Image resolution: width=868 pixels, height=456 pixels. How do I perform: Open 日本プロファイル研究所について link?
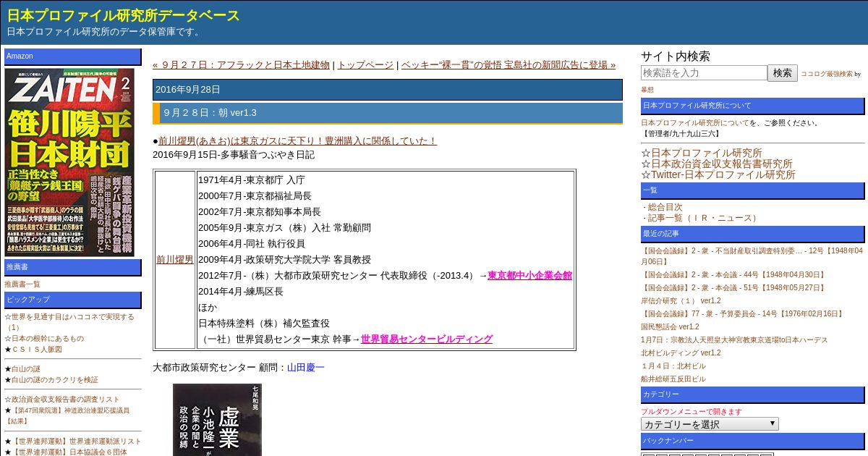(695, 123)
